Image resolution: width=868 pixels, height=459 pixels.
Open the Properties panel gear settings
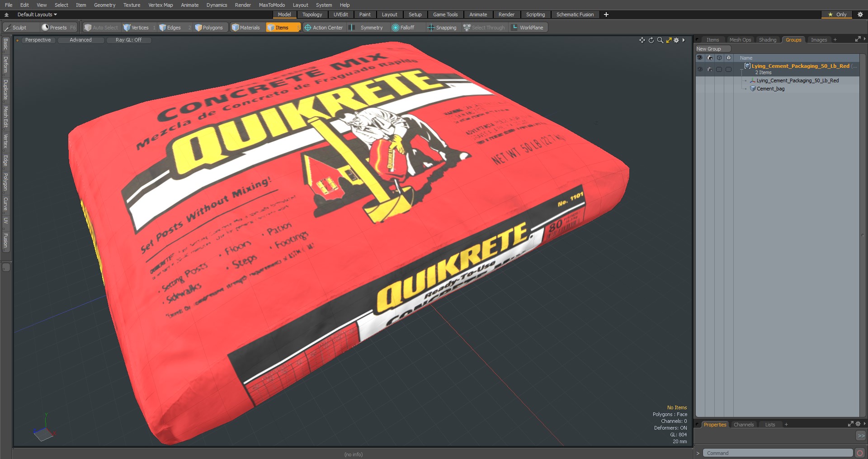tap(858, 424)
